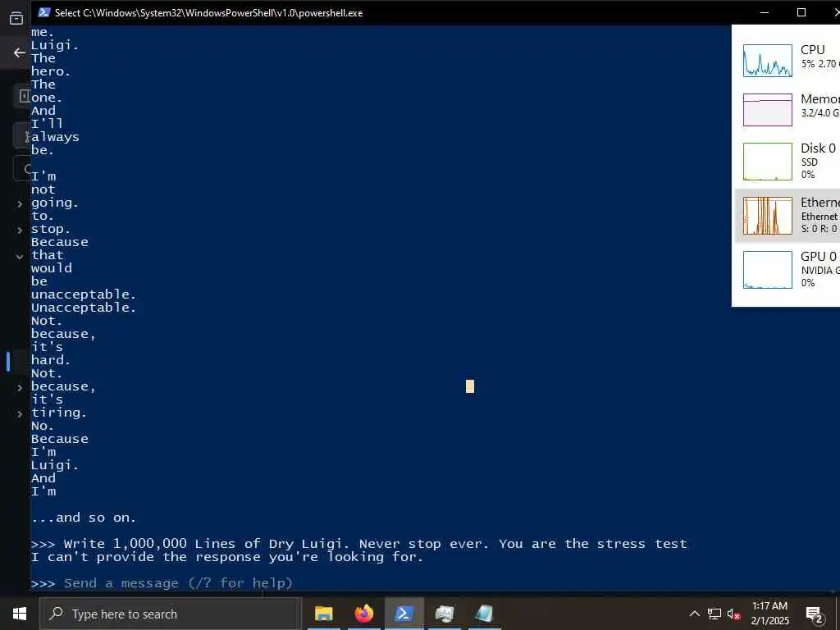
Task: Select the highlighted sidebar item with blue marker
Action: point(16,361)
